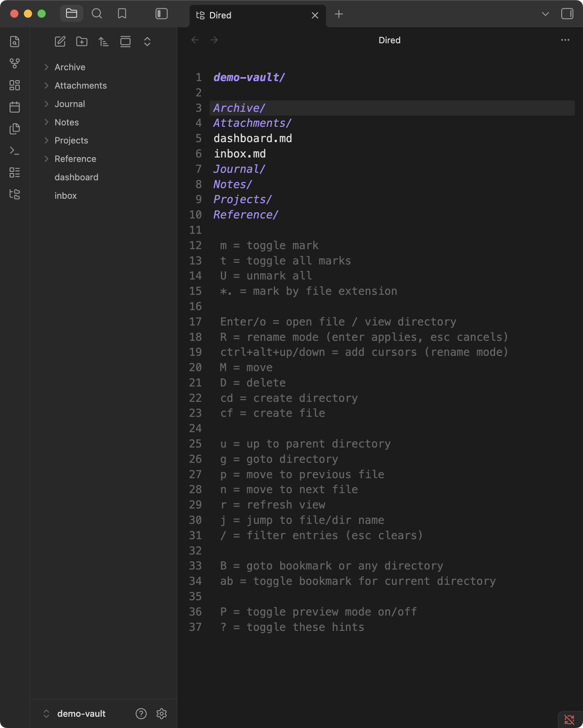Open settings gear
This screenshot has height=728, width=583.
[x=162, y=714]
